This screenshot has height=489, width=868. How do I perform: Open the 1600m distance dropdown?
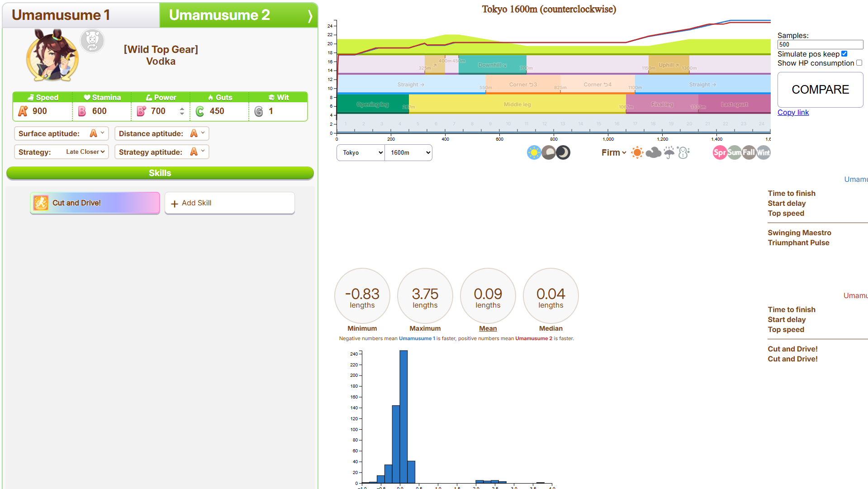[408, 152]
